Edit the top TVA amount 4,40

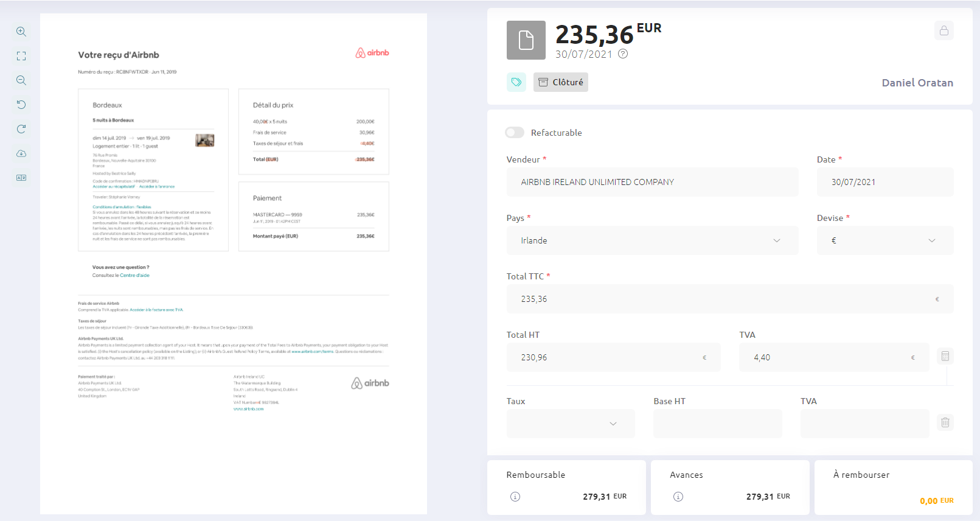click(834, 357)
